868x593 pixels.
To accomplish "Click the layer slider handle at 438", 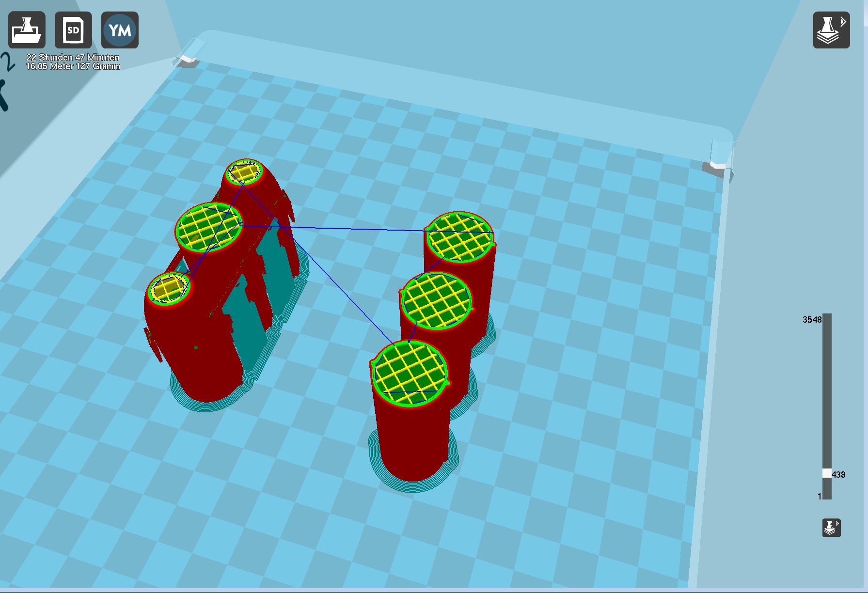I will (x=827, y=473).
